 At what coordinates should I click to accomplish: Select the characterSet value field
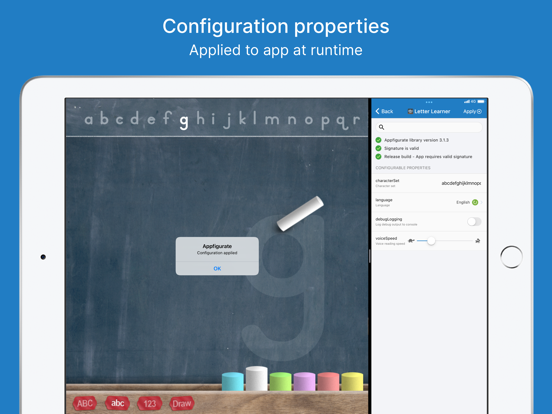point(461,183)
